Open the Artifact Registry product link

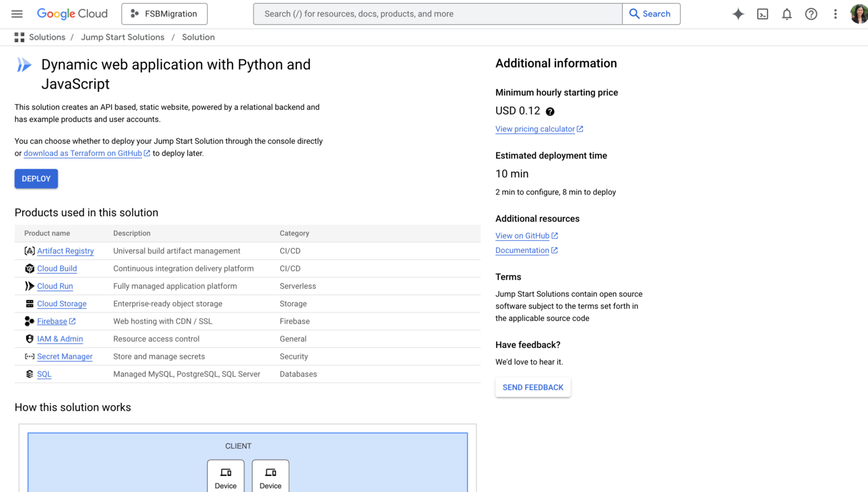tap(65, 251)
